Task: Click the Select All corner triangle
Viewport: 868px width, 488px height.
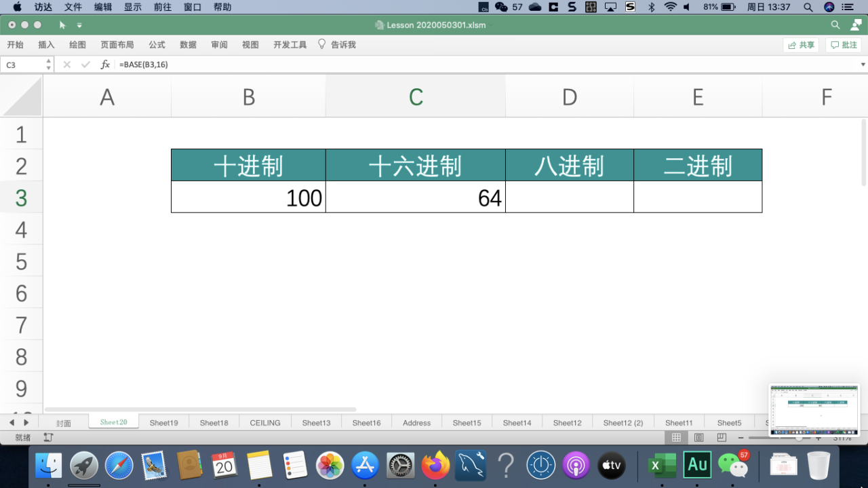Action: tap(22, 96)
